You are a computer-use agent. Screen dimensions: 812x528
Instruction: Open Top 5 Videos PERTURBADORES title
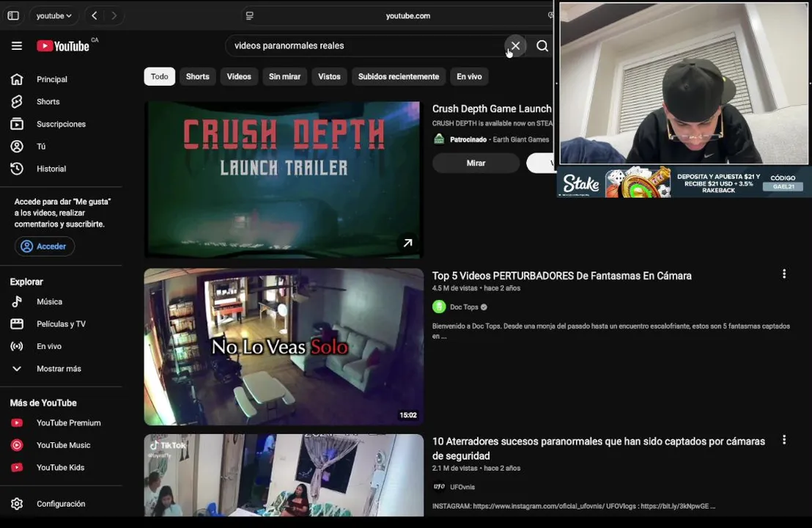[x=562, y=276]
